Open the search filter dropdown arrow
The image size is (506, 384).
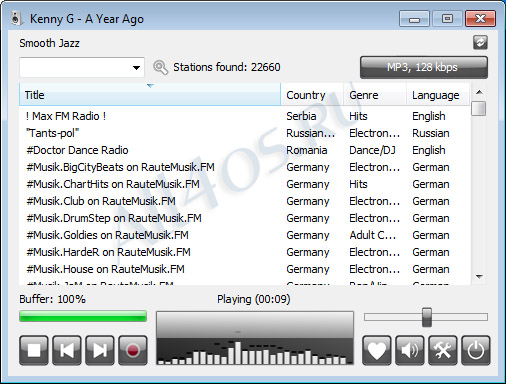(x=136, y=68)
